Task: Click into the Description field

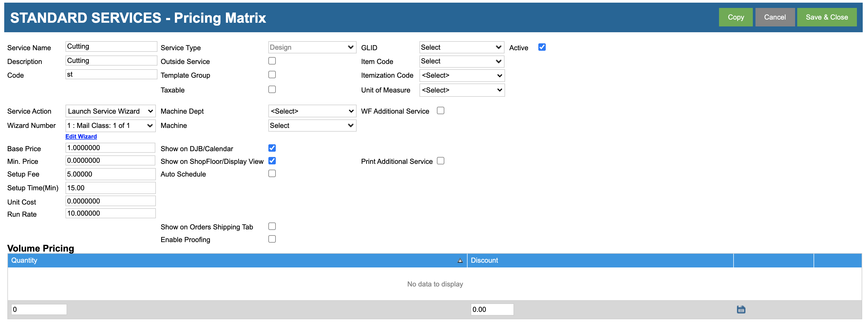Action: 111,61
